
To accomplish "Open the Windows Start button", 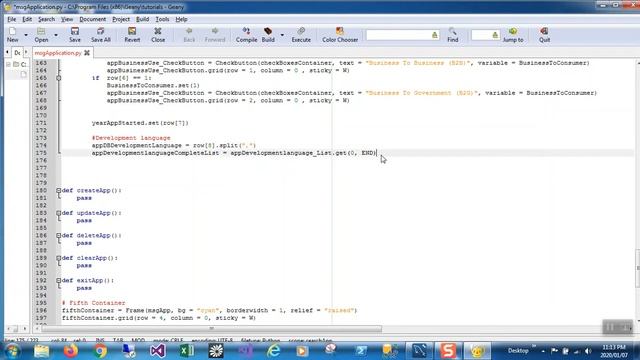I will 12,351.
